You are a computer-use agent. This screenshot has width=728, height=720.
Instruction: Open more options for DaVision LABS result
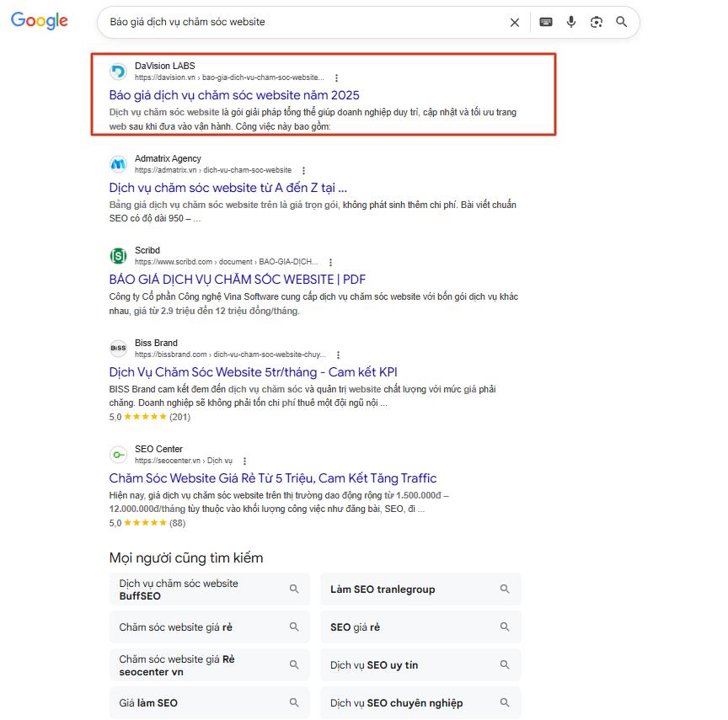[x=337, y=78]
